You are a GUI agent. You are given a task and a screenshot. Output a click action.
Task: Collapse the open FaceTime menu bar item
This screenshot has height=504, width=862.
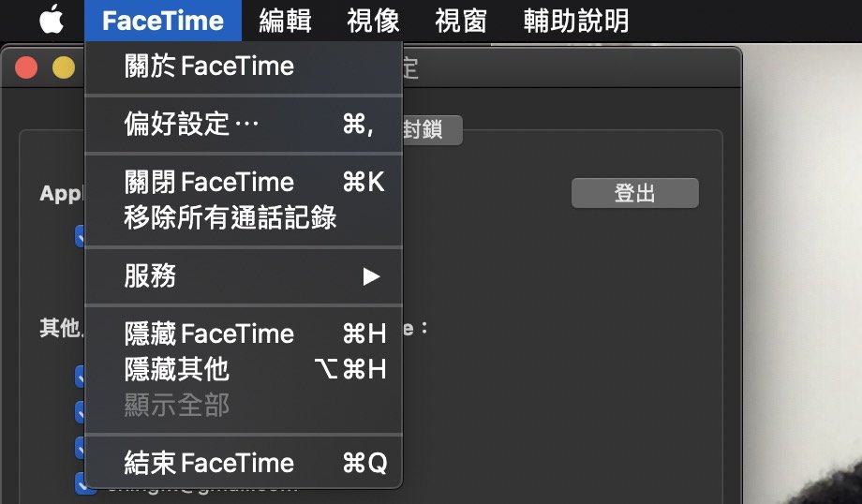(162, 20)
